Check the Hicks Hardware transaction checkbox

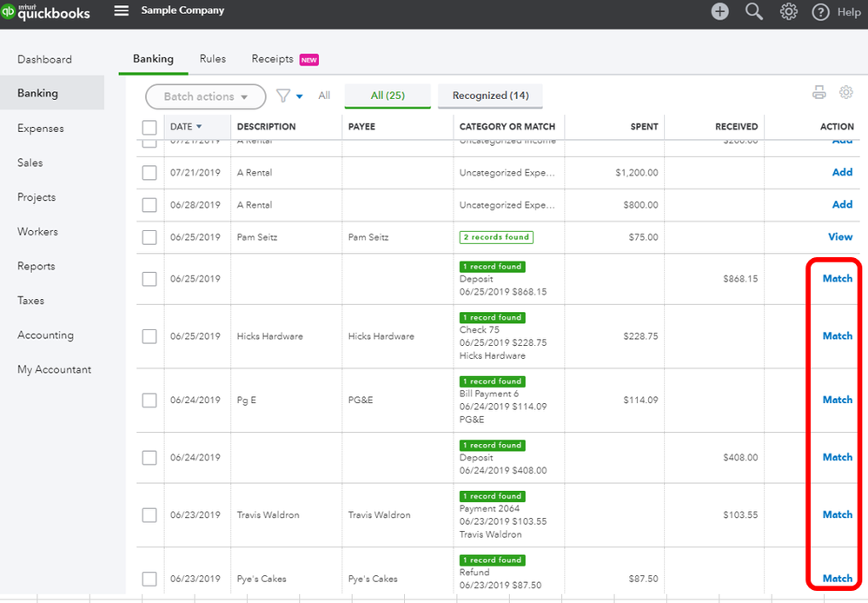[149, 336]
